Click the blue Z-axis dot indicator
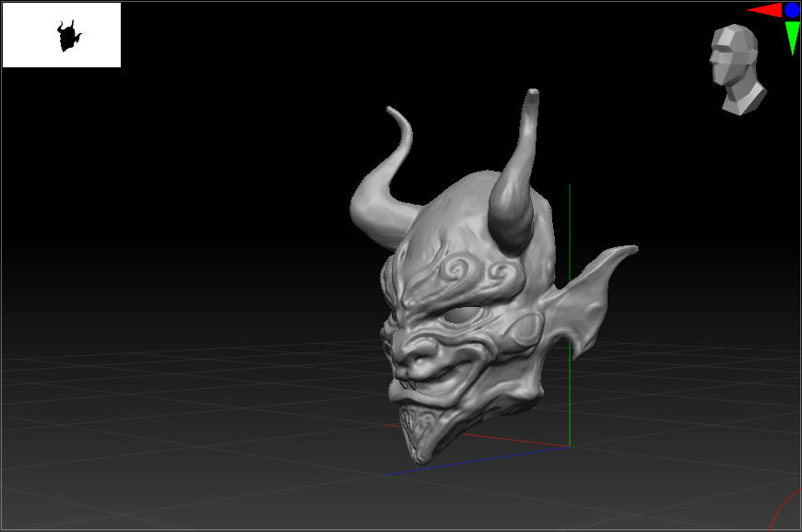802x532 pixels. pyautogui.click(x=792, y=10)
